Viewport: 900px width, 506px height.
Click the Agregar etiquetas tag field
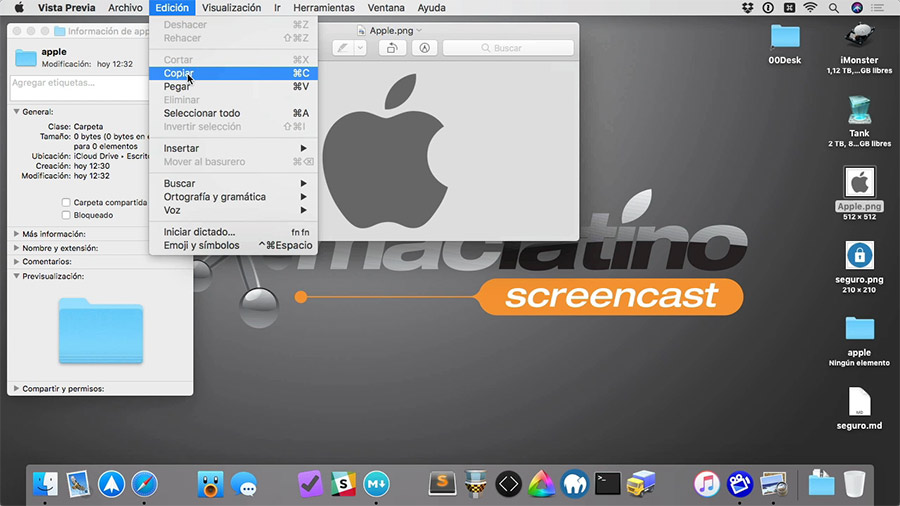pyautogui.click(x=79, y=88)
